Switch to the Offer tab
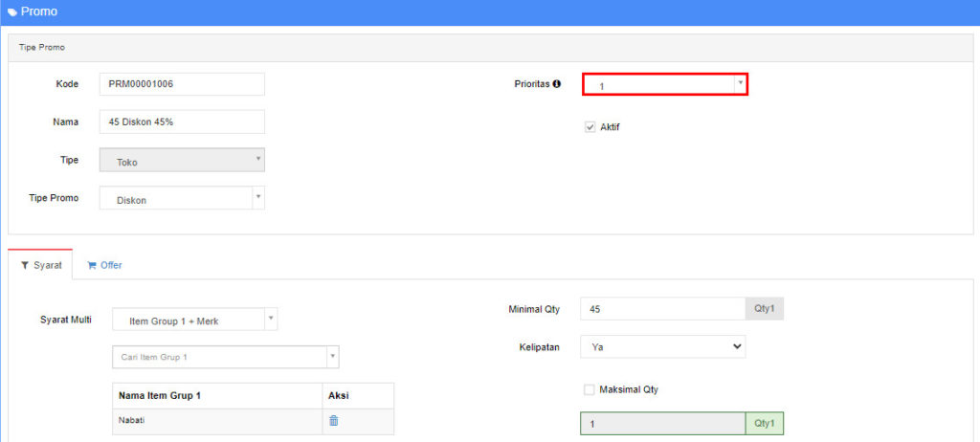Image resolution: width=980 pixels, height=442 pixels. coord(104,265)
